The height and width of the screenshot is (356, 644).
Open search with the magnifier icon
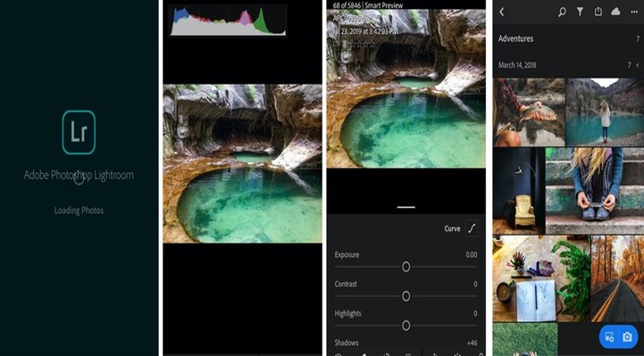pos(562,12)
